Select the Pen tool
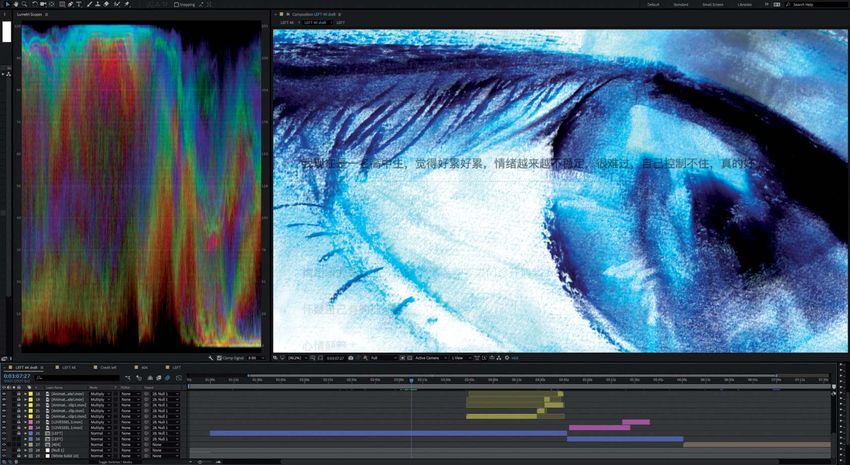This screenshot has width=850, height=465. pyautogui.click(x=70, y=4)
